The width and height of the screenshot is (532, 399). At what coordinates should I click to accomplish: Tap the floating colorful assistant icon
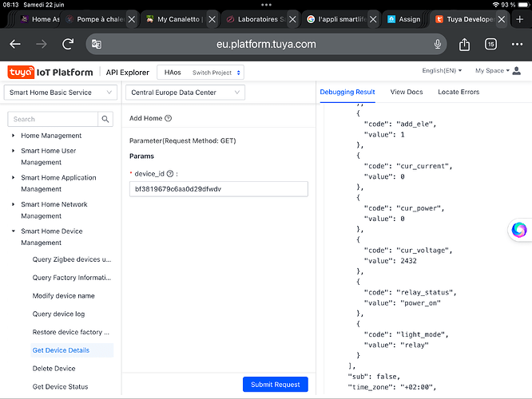[519, 230]
